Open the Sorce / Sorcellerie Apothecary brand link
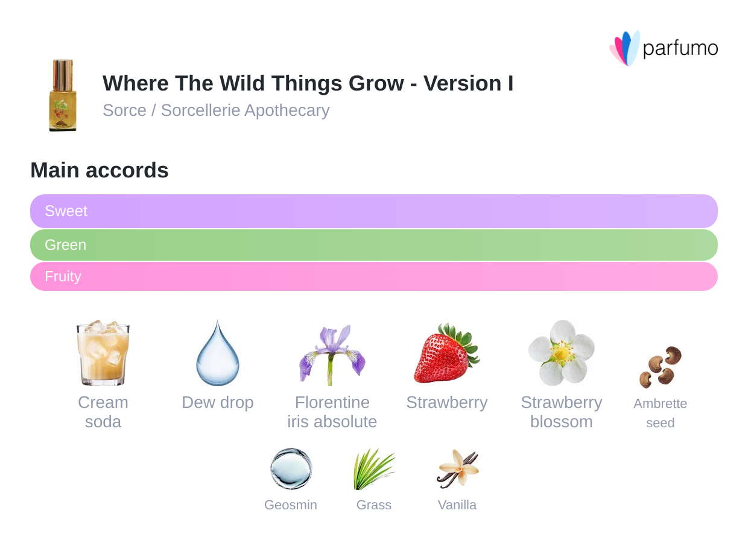 (216, 110)
